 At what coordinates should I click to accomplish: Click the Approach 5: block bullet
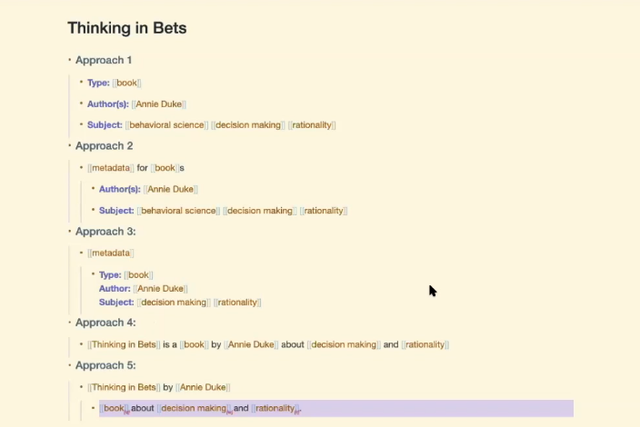tap(70, 365)
